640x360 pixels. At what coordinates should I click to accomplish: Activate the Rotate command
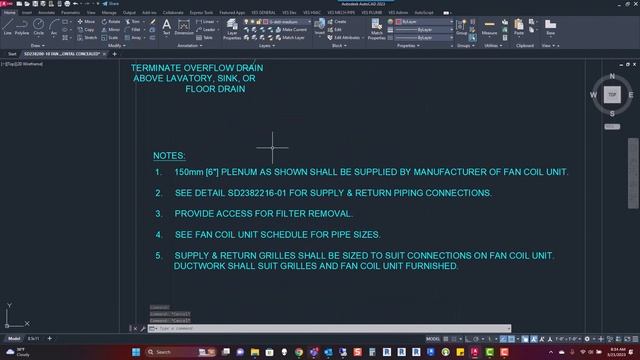click(x=111, y=21)
